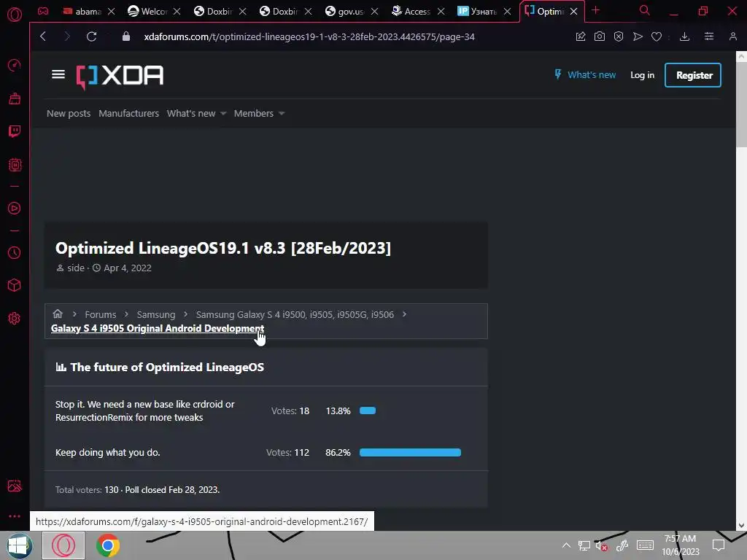Open GX Cleaner sidebar icon
This screenshot has width=747, height=560.
click(x=15, y=98)
